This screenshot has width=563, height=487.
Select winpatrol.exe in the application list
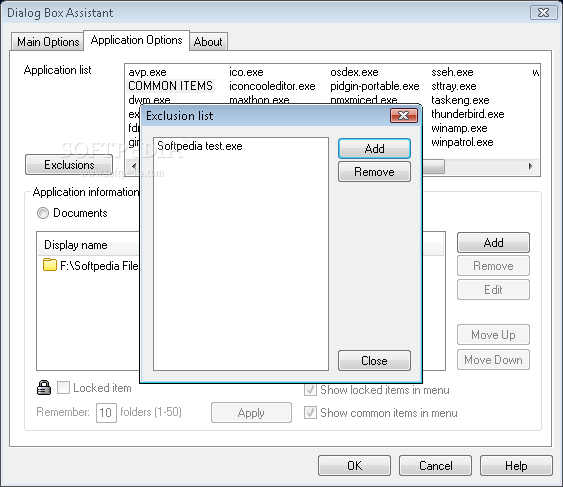(462, 142)
